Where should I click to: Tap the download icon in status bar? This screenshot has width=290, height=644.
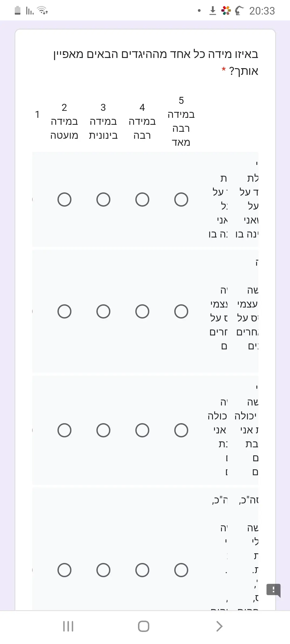tap(213, 11)
